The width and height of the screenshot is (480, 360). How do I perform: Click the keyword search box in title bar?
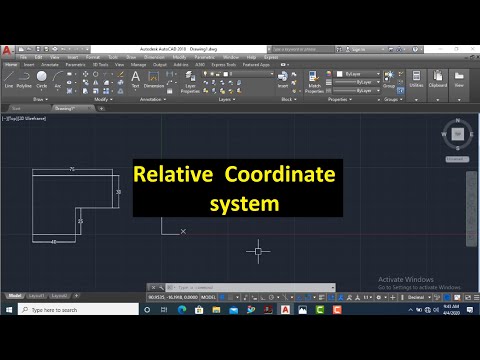click(x=303, y=49)
